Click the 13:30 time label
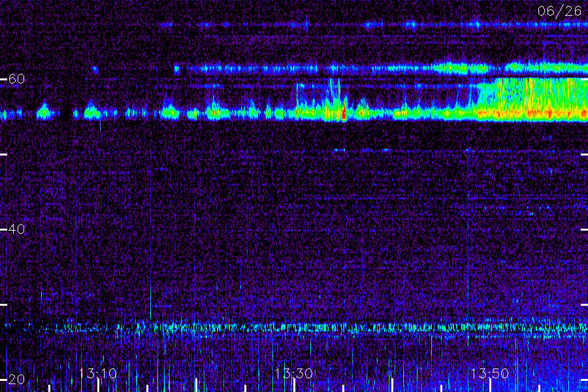 click(293, 373)
